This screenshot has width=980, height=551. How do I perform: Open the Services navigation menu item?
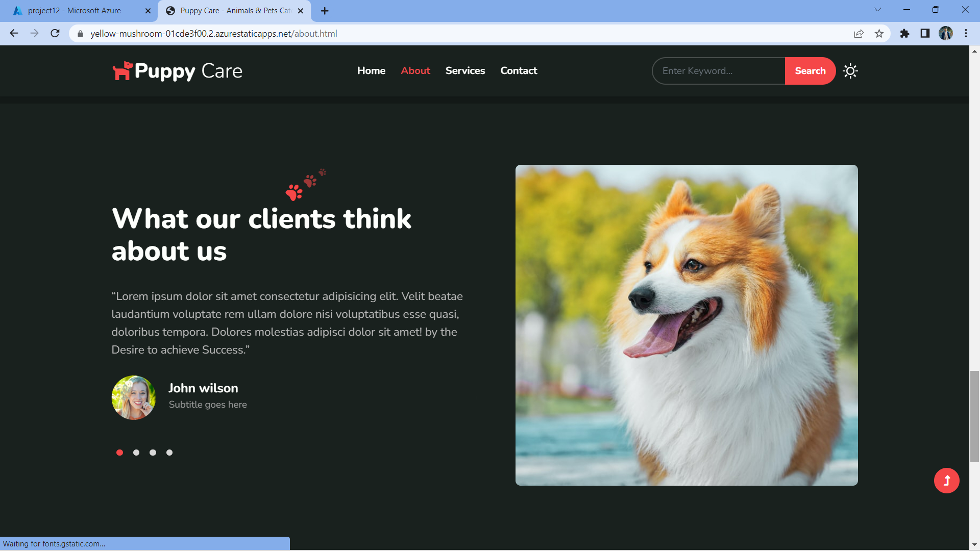point(465,71)
